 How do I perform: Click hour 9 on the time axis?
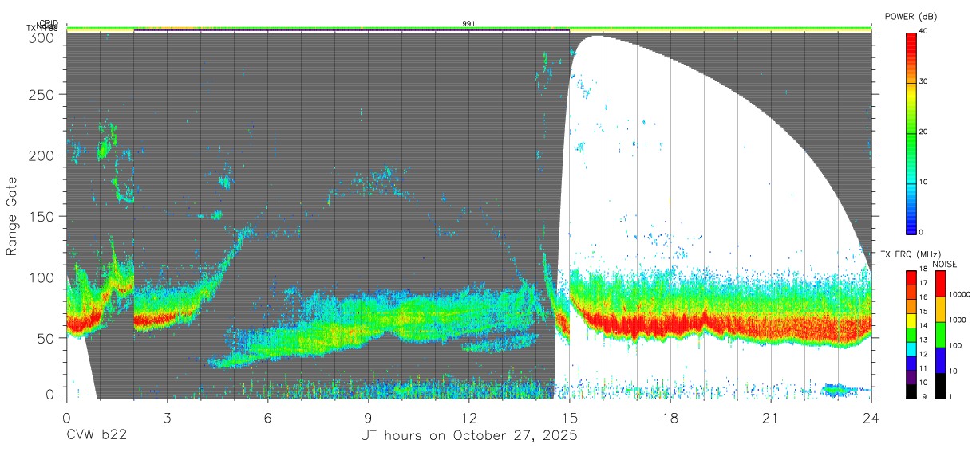[x=368, y=417]
